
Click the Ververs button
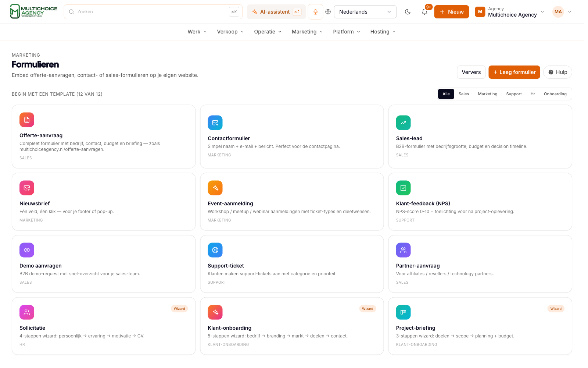pos(471,72)
